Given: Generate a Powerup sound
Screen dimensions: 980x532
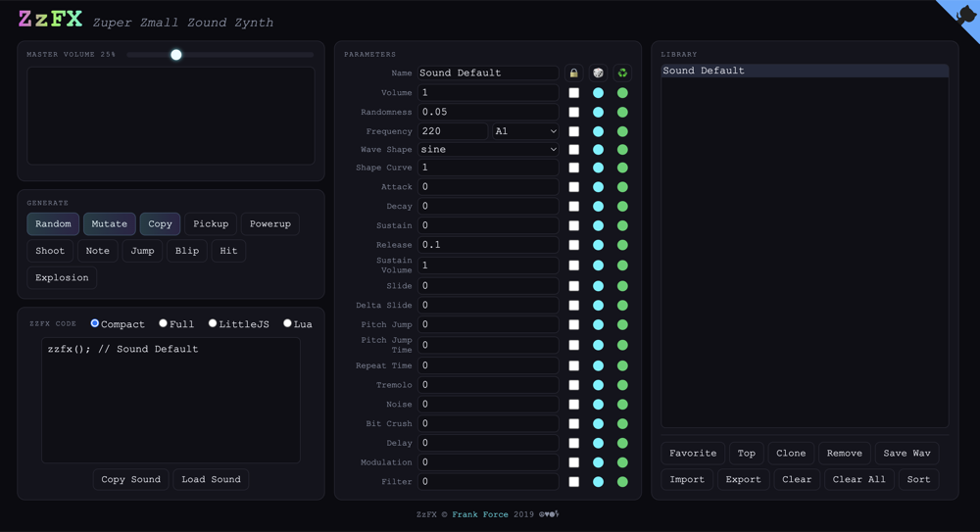Looking at the screenshot, I should 270,223.
